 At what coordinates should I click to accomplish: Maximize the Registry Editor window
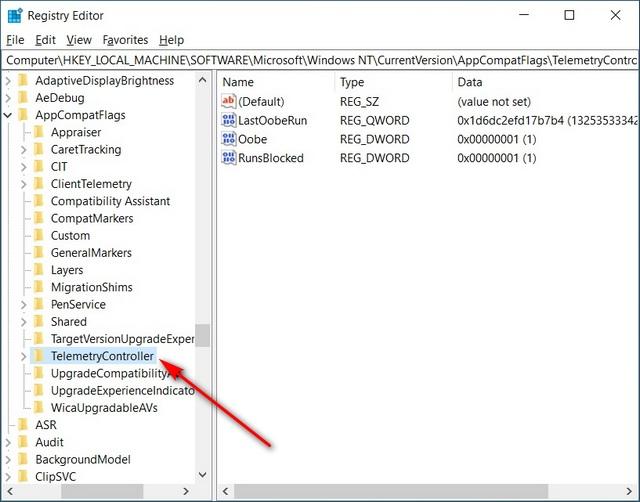(x=569, y=16)
